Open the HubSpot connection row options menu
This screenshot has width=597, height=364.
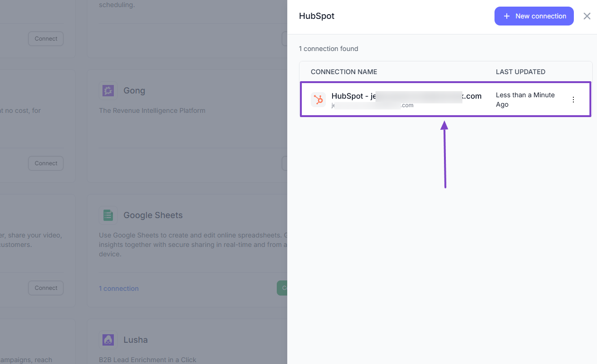tap(573, 100)
